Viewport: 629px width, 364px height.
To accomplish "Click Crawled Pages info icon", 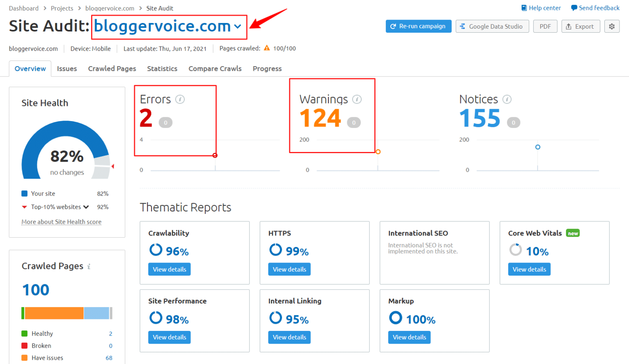I will [x=88, y=267].
